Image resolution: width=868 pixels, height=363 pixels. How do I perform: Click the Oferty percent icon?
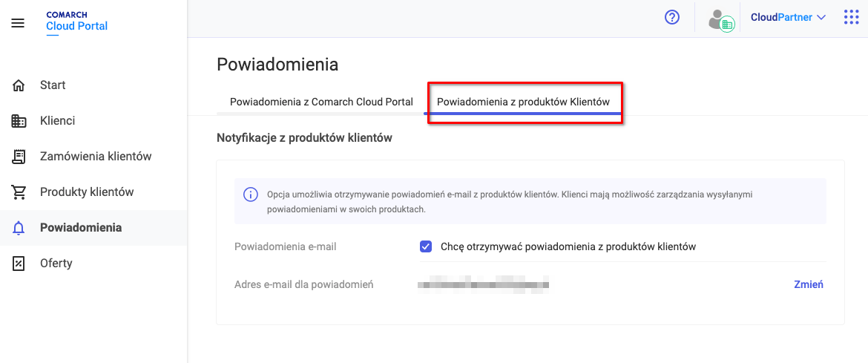(x=19, y=264)
